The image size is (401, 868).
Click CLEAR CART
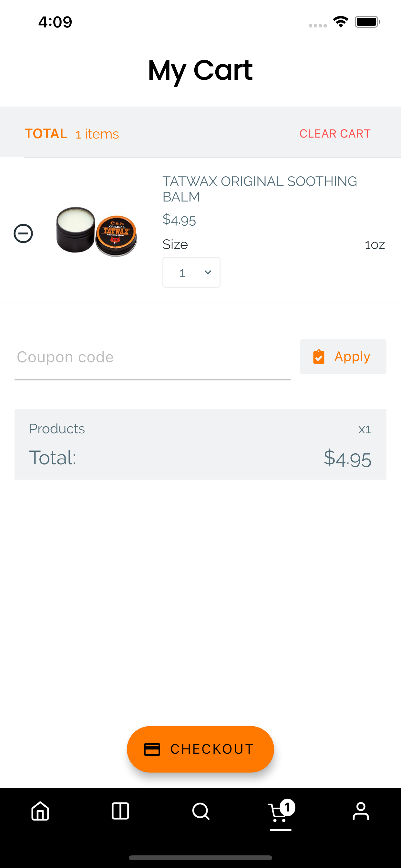pos(335,133)
